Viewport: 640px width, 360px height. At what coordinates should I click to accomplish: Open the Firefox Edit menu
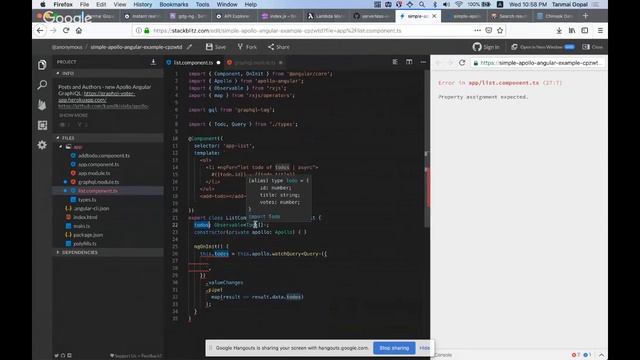tap(101, 4)
